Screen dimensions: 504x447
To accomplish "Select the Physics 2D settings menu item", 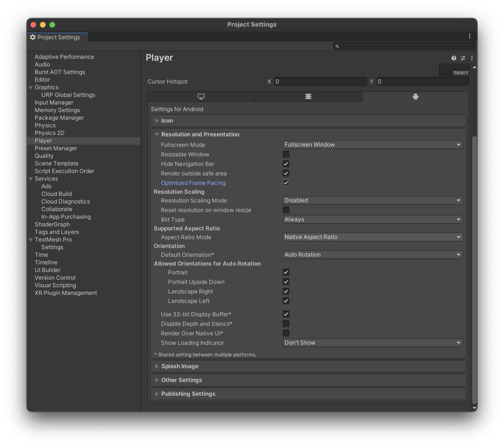I will click(x=50, y=133).
